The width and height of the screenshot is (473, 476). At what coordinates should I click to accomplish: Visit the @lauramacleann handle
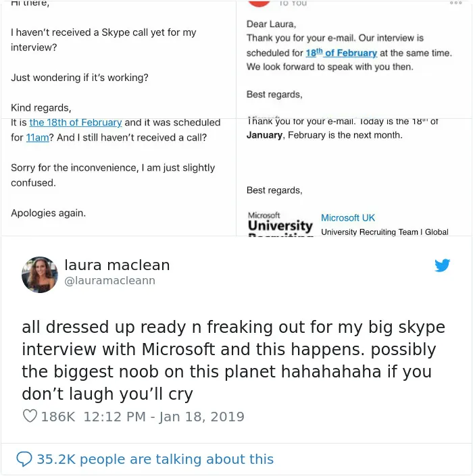[x=109, y=280]
